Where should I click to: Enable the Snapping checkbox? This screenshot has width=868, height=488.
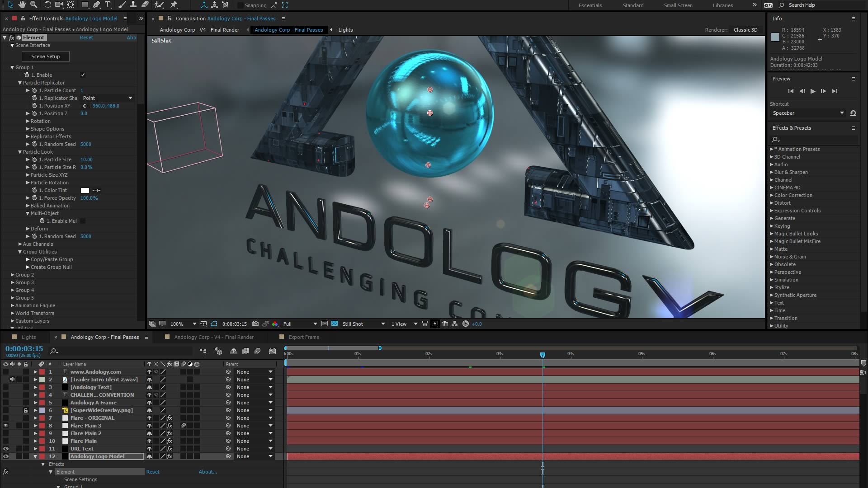[x=240, y=5]
